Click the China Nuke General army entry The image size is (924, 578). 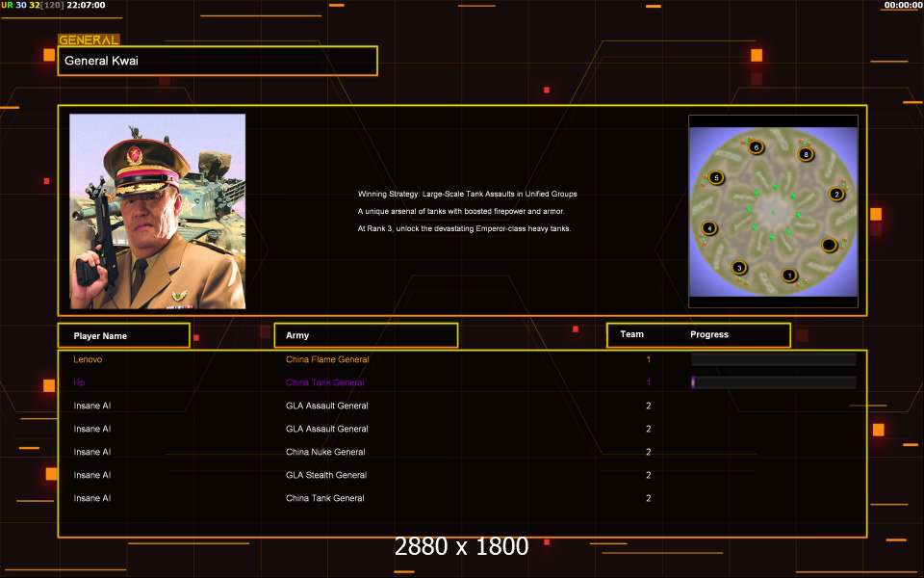click(x=325, y=452)
